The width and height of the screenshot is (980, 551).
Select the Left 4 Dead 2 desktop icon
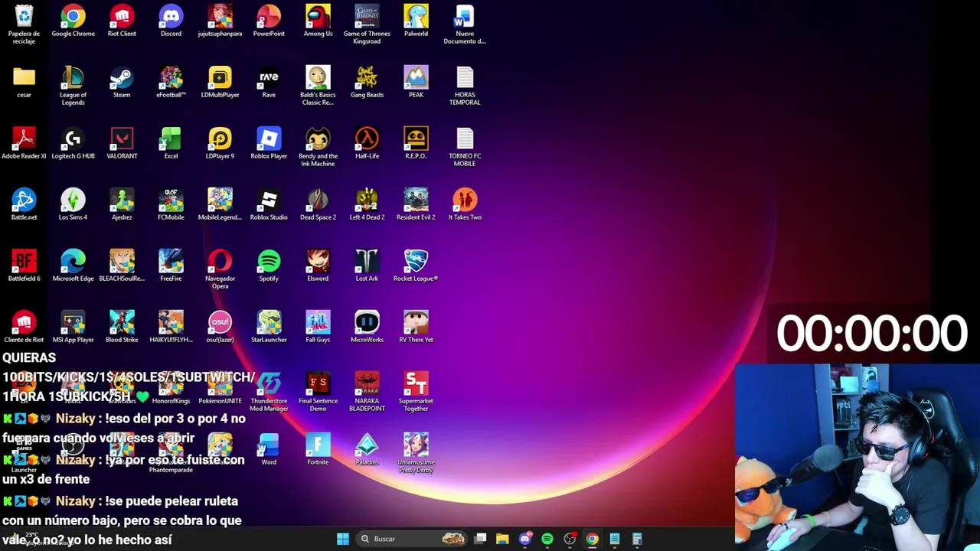tap(367, 205)
